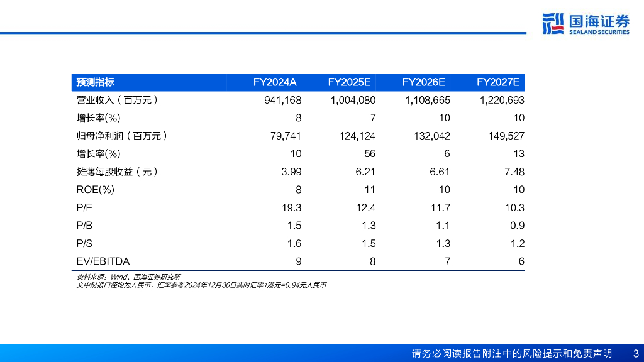Click the 营业收入（百万元）row label
This screenshot has width=644, height=362.
click(117, 100)
